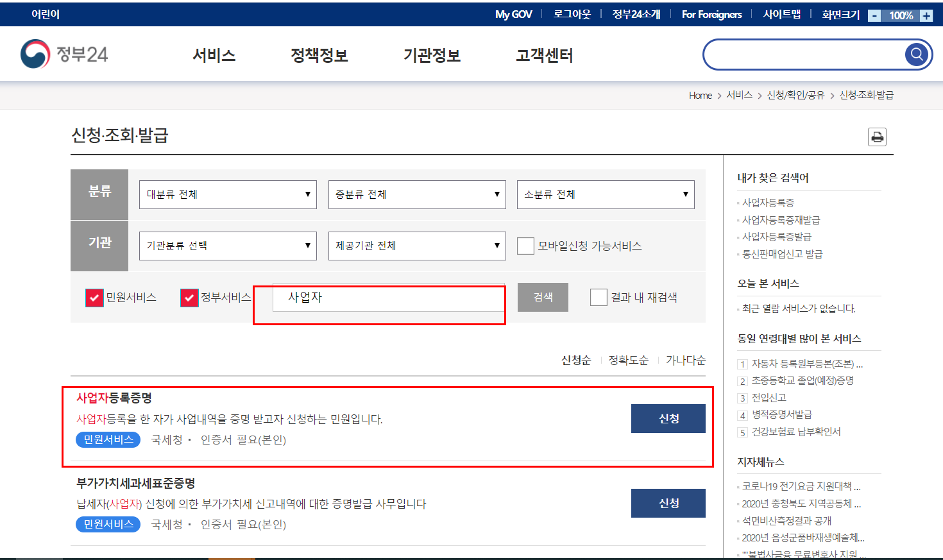The image size is (943, 560).
Task: Open the 서비스 main menu
Action: click(x=214, y=55)
